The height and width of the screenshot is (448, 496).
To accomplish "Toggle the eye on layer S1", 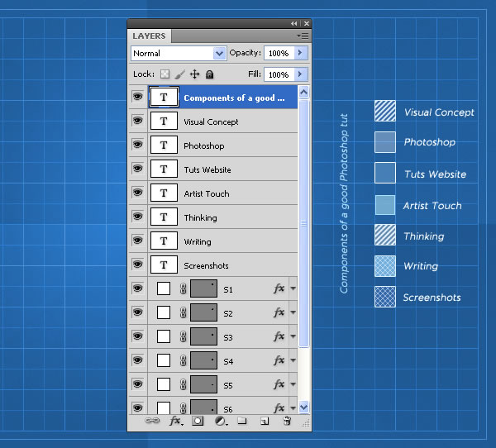I will click(x=137, y=288).
